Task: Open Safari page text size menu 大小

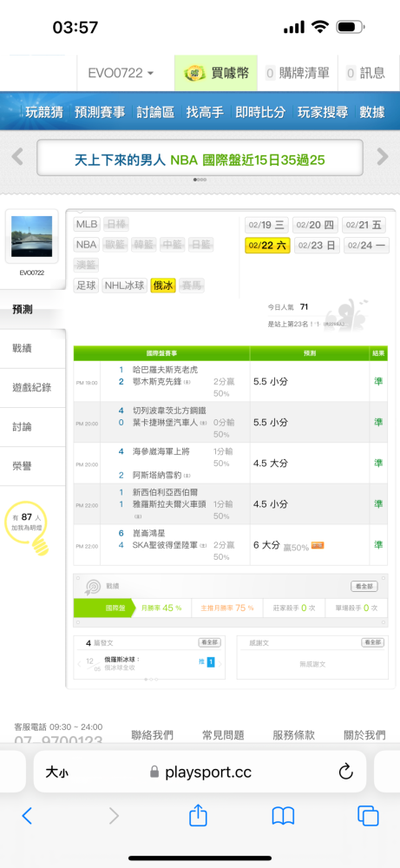Action: (56, 772)
